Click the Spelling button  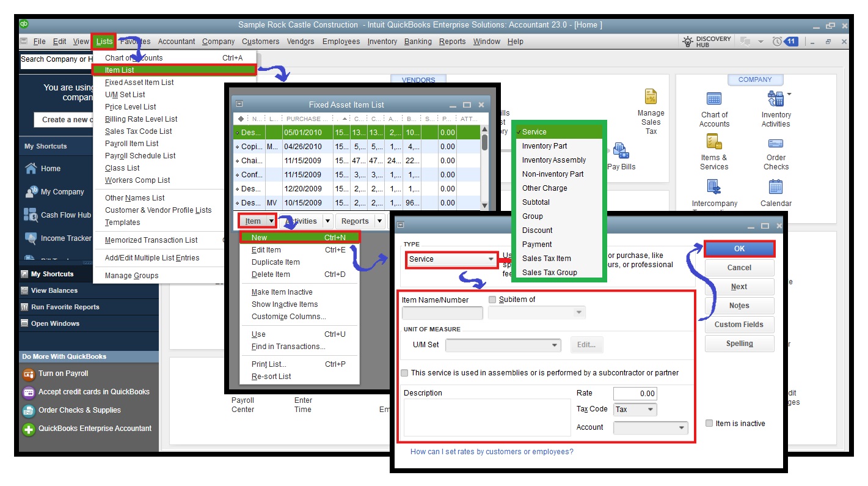click(x=739, y=344)
